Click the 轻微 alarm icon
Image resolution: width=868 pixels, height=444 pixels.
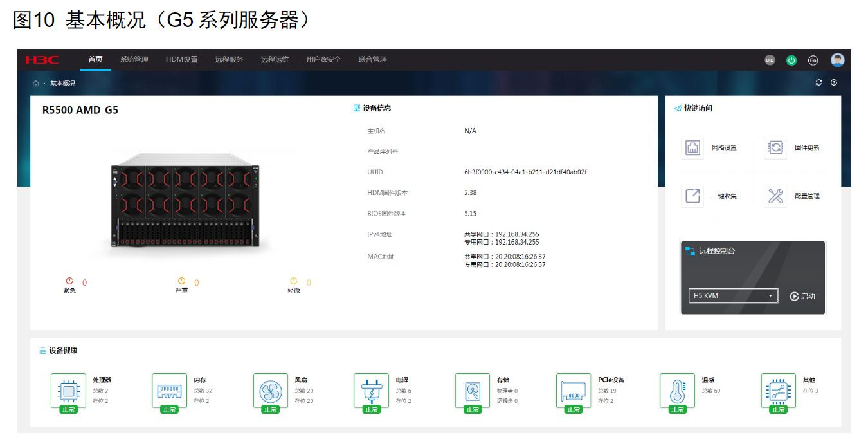(293, 281)
